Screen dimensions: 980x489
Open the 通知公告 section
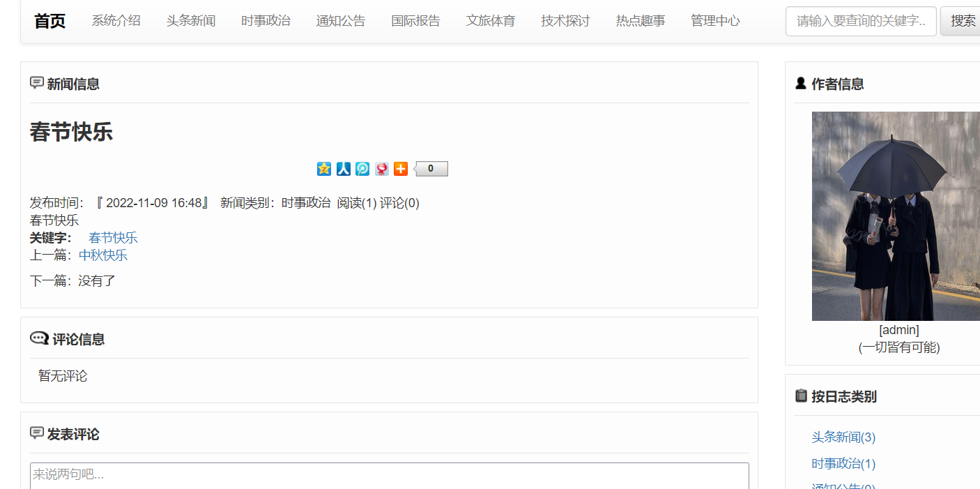coord(341,21)
